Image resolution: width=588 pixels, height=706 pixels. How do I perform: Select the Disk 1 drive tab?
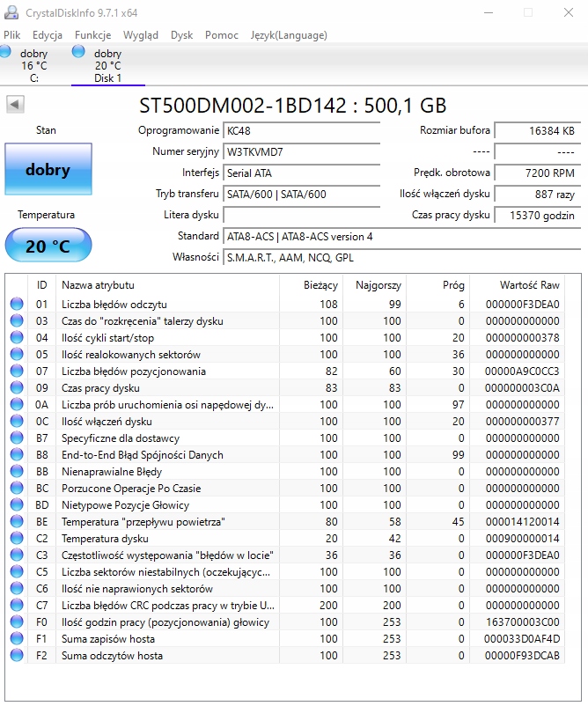point(107,66)
